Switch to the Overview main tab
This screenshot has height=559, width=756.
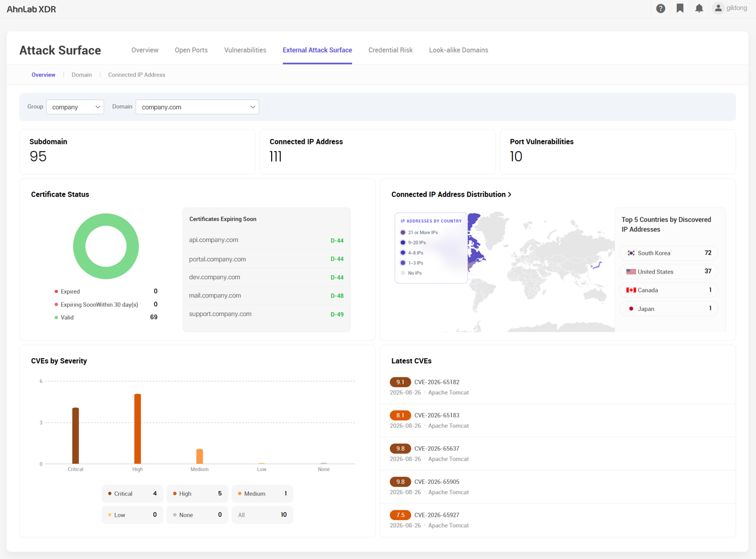tap(145, 50)
